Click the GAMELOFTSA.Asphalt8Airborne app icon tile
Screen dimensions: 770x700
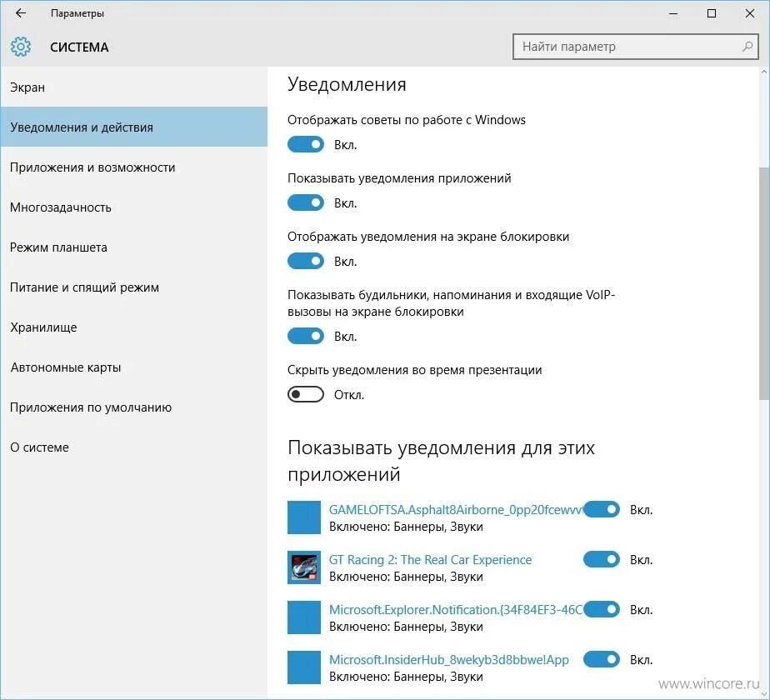point(304,517)
